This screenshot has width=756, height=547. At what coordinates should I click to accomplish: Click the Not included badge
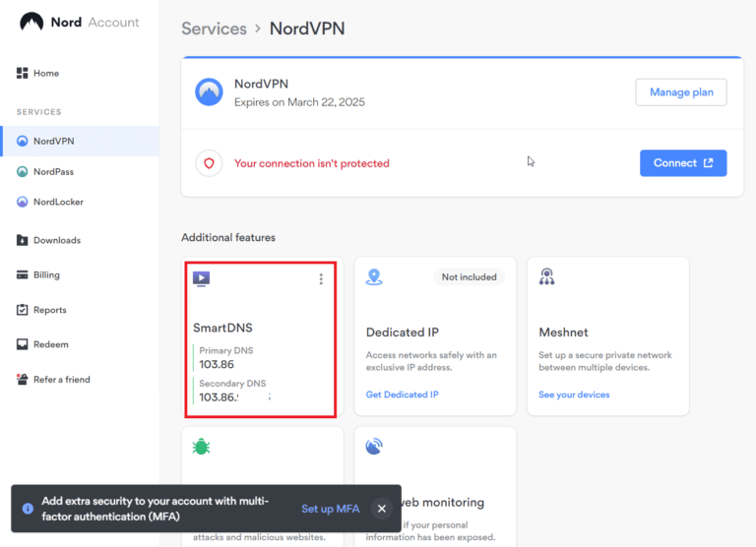pos(470,277)
